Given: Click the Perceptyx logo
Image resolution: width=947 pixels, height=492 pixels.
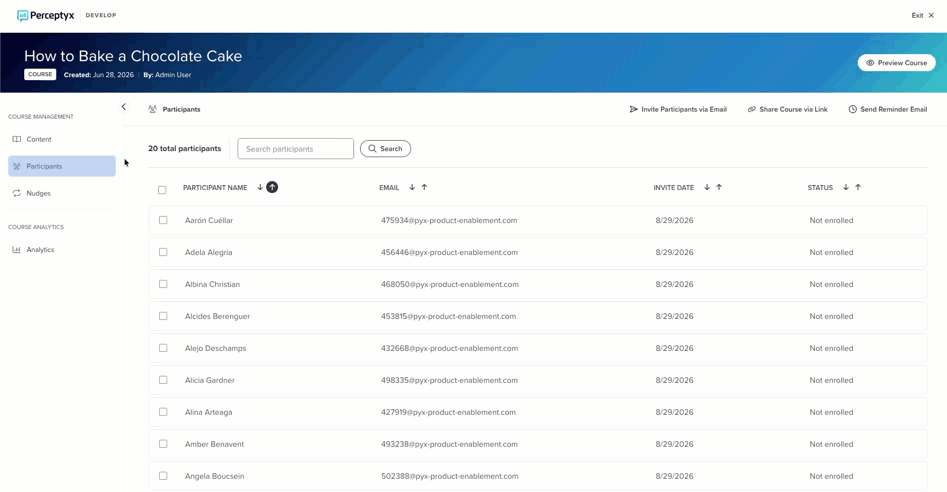Looking at the screenshot, I should tap(45, 15).
